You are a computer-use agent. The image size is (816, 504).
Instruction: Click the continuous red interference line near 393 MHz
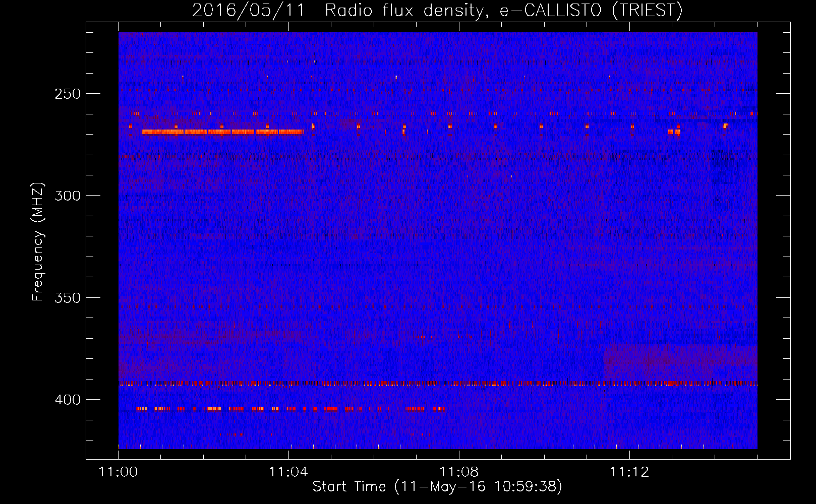tap(438, 384)
